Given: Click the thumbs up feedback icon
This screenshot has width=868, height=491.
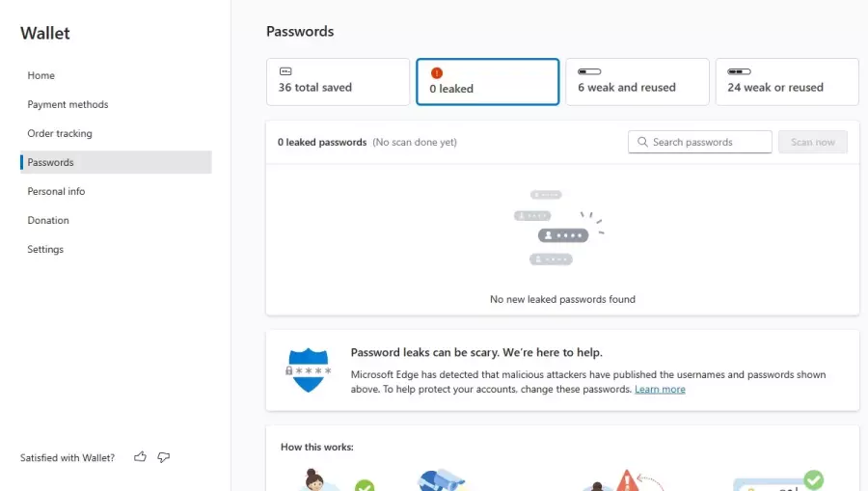Looking at the screenshot, I should click(140, 456).
